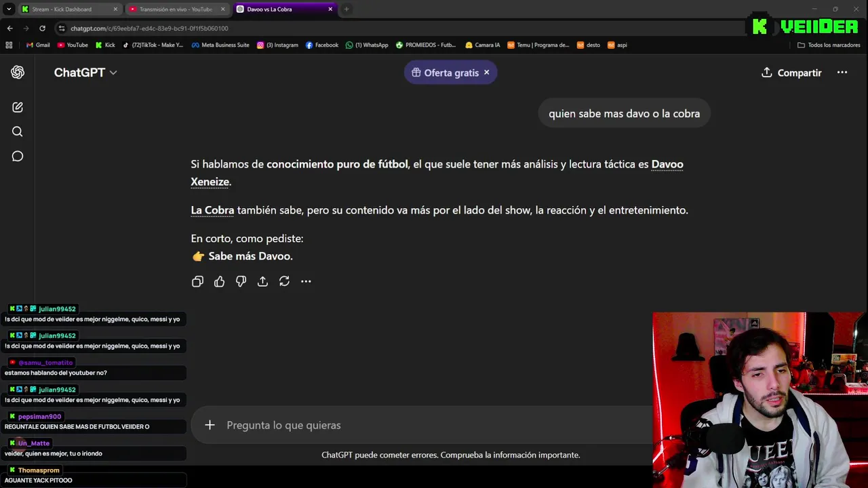Give thumbs down to the response
The height and width of the screenshot is (488, 868).
tap(241, 281)
